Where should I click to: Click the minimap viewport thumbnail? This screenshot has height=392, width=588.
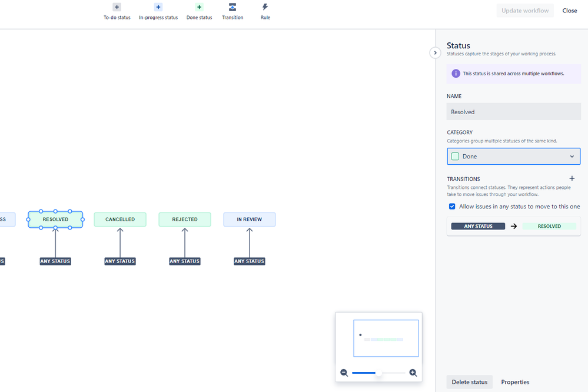tap(386, 337)
